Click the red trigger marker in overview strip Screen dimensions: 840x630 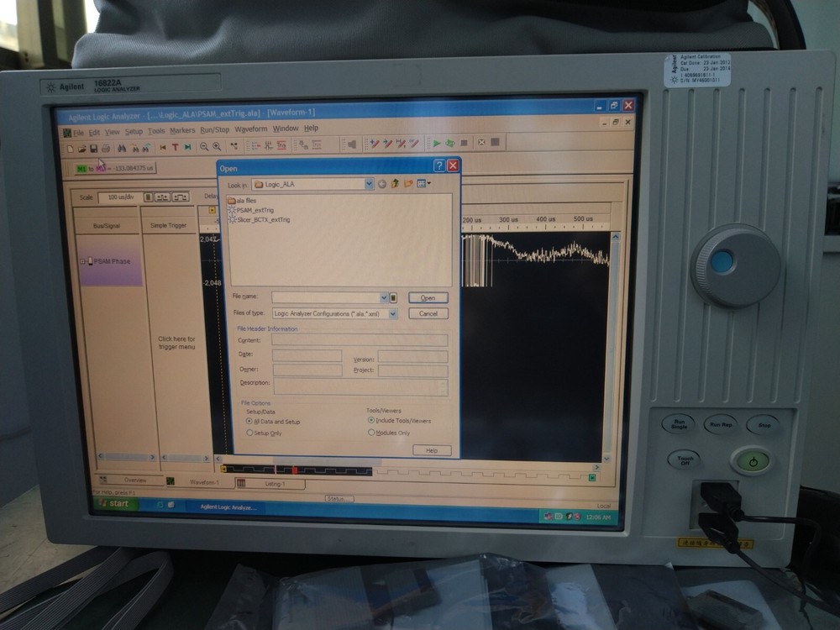point(294,470)
